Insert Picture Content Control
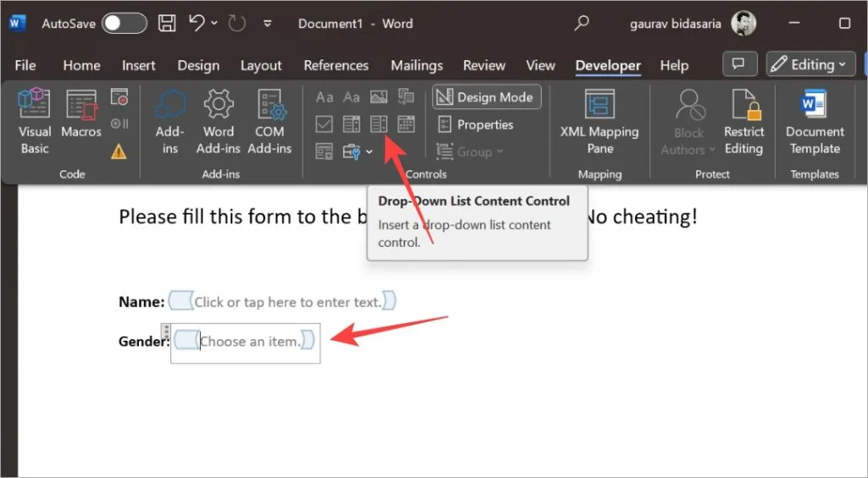Viewport: 868px width, 478px height. click(x=379, y=97)
